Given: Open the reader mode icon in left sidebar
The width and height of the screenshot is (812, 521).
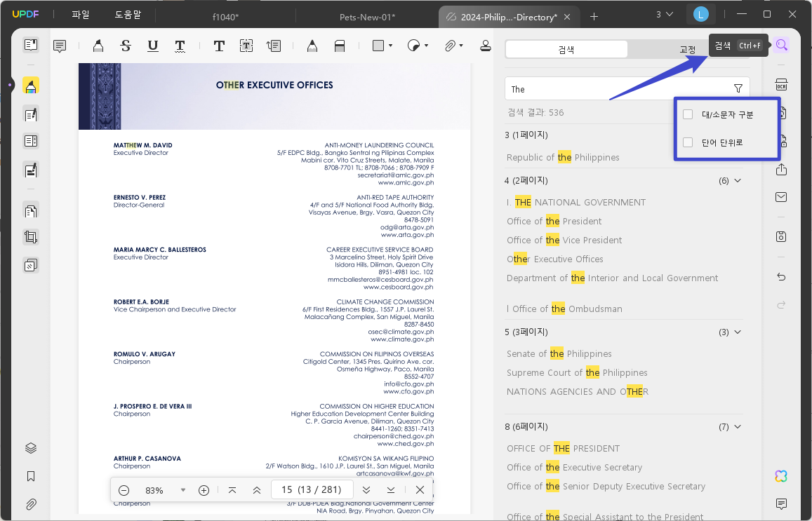Looking at the screenshot, I should [31, 45].
